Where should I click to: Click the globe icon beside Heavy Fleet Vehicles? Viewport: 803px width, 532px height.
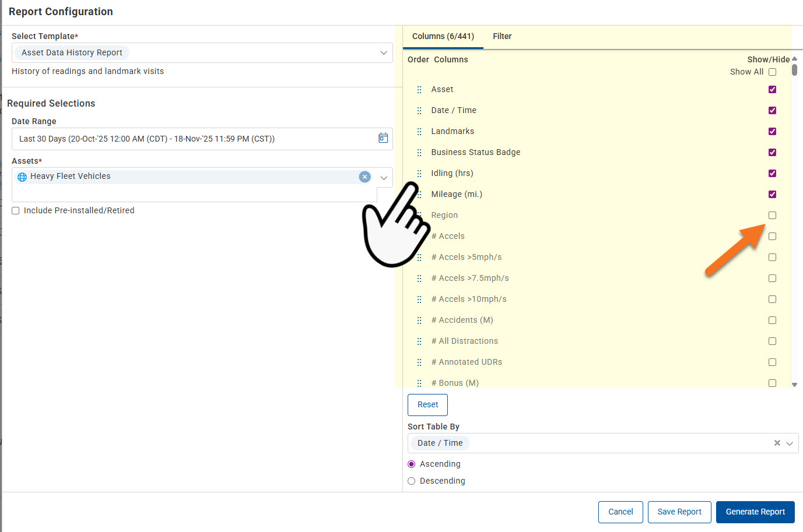[22, 177]
